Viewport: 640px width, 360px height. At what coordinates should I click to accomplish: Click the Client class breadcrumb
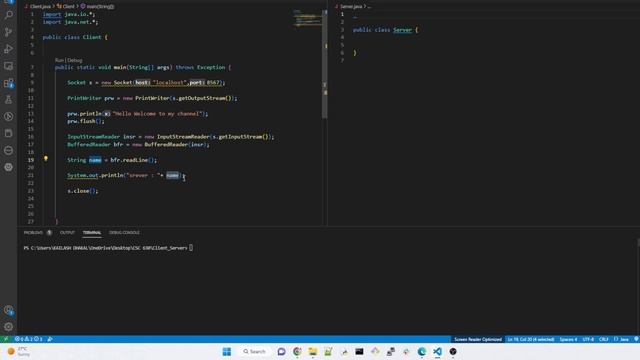coord(66,7)
